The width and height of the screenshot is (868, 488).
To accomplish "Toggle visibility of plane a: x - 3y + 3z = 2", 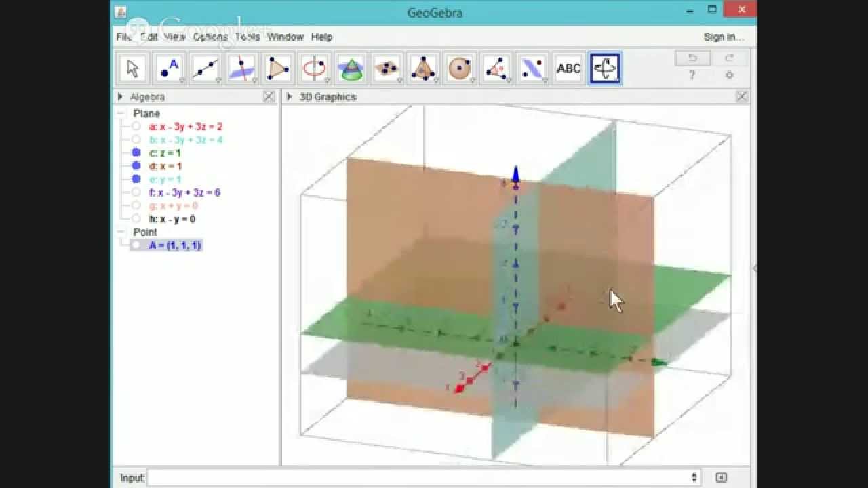I will tap(136, 127).
